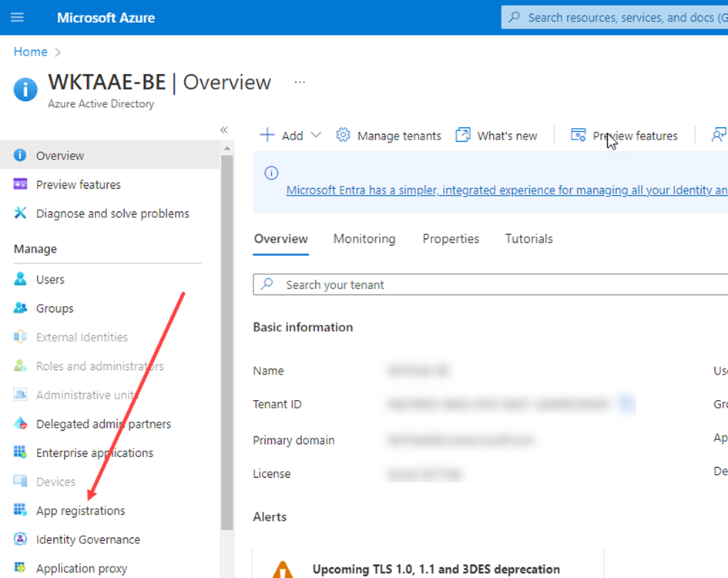Select the Identity Governance icon
728x578 pixels.
click(21, 539)
